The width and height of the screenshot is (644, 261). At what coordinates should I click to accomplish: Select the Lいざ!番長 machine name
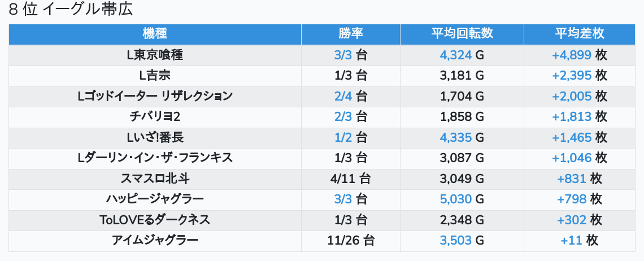[155, 137]
